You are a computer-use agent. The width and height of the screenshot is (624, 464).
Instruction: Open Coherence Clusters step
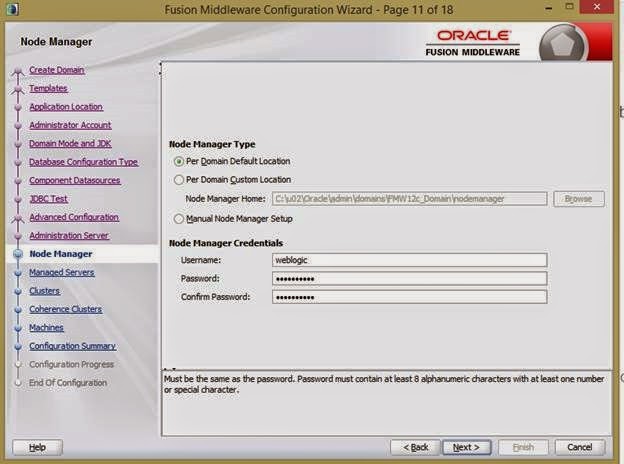[65, 309]
